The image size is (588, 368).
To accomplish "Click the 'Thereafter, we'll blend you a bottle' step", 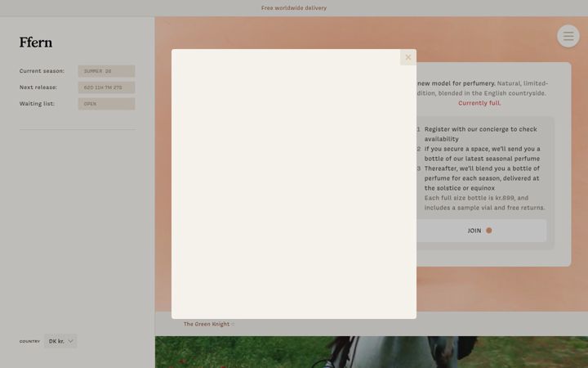I will pyautogui.click(x=482, y=178).
